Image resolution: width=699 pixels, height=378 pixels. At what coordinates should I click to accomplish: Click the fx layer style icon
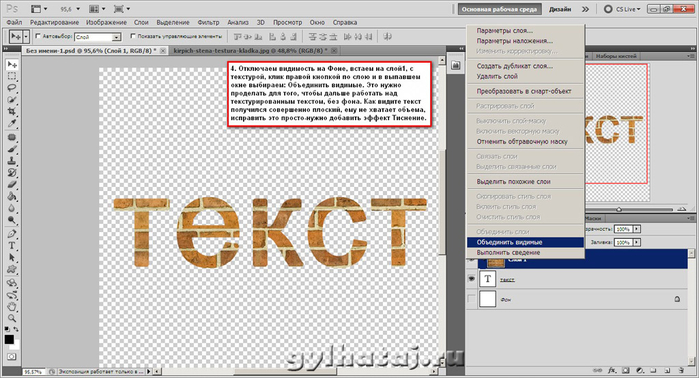(x=612, y=370)
